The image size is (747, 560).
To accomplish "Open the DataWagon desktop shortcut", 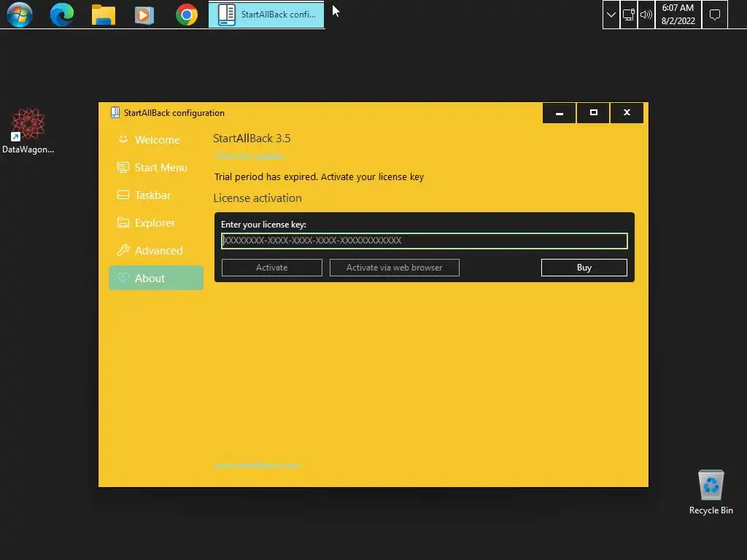I will [x=28, y=131].
